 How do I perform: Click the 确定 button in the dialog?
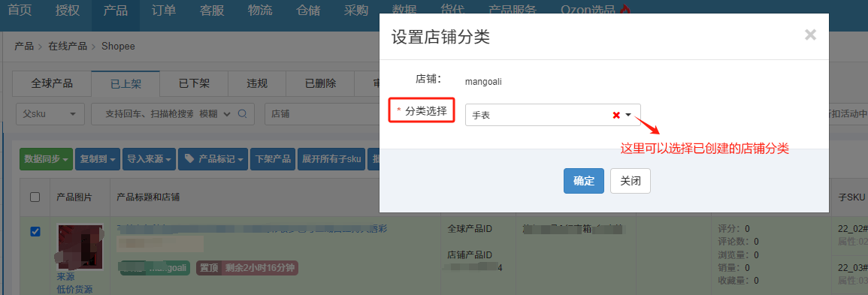[583, 181]
